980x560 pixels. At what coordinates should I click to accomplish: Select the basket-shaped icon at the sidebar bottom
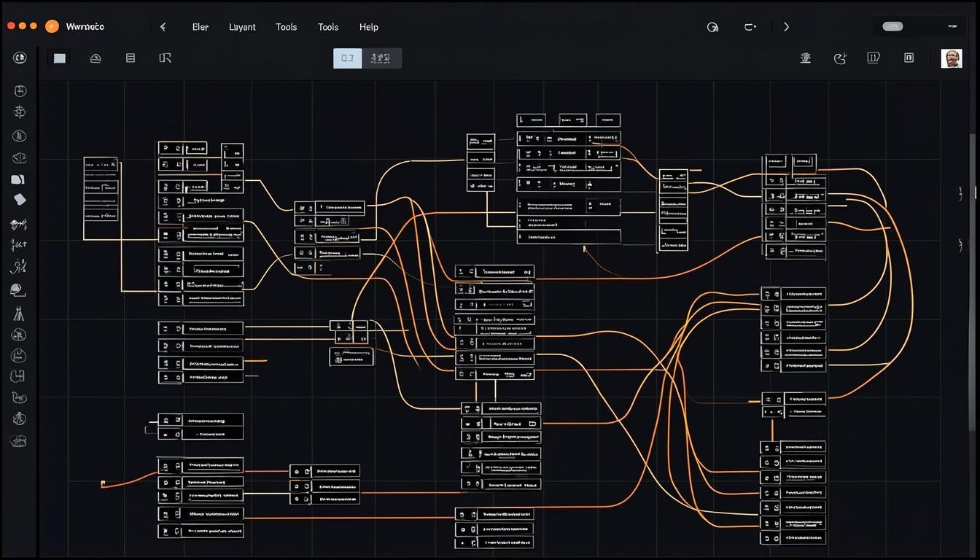tap(19, 440)
